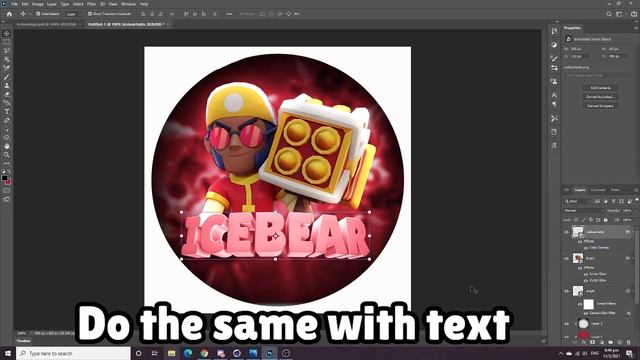Click the Edit Contents button
Image resolution: width=640 pixels, height=360 pixels.
[x=600, y=88]
